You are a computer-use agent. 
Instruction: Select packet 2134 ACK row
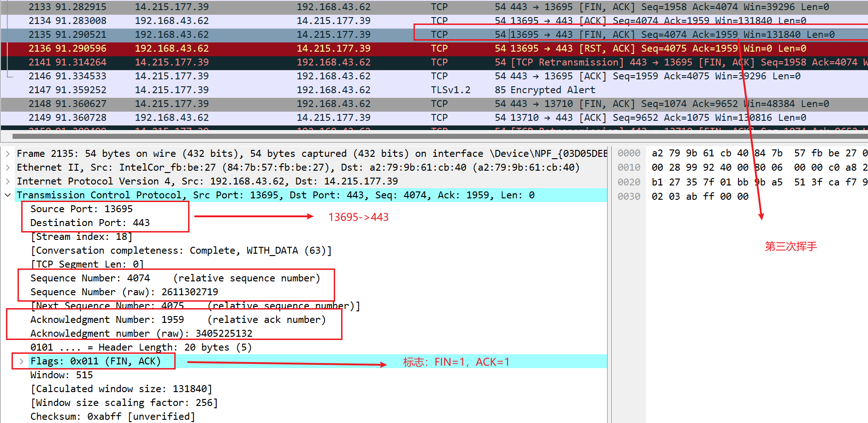[x=434, y=21]
